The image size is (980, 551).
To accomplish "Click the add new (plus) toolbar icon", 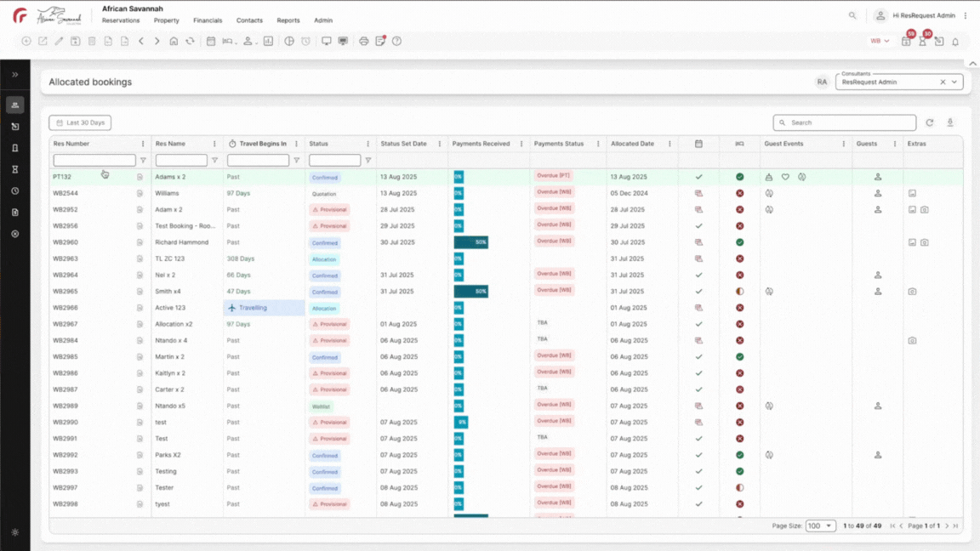I will [x=26, y=41].
